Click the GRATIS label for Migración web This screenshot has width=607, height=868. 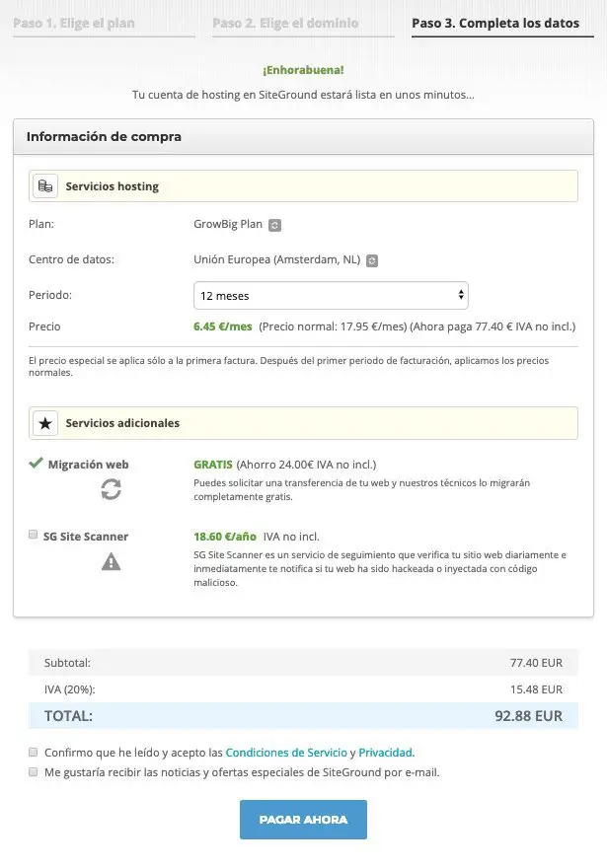coord(213,465)
